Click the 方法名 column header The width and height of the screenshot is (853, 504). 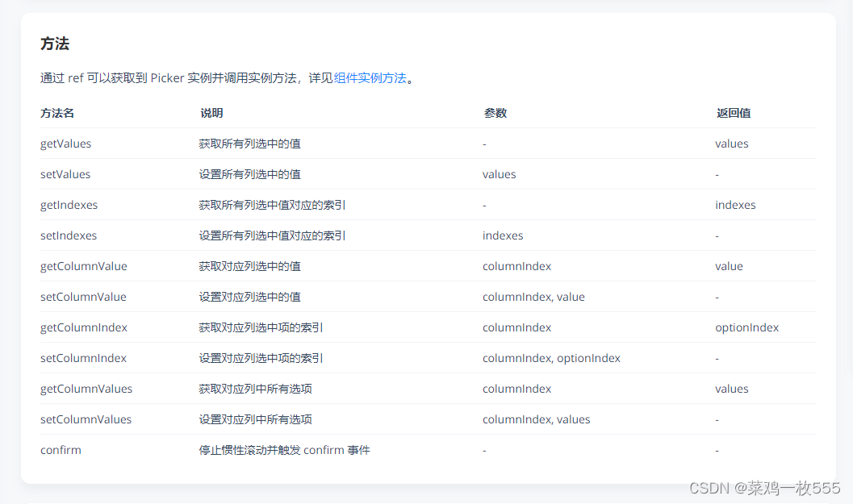pos(57,113)
